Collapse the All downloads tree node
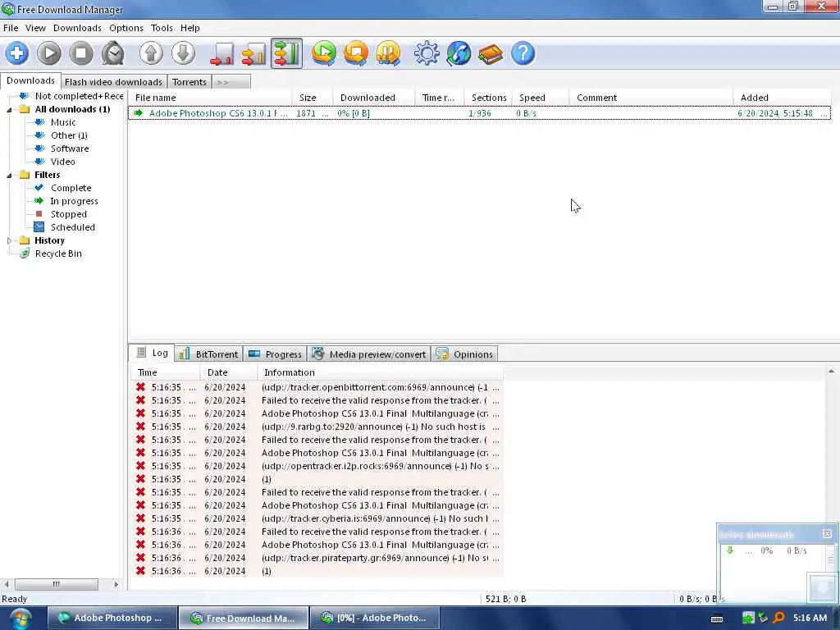Image resolution: width=840 pixels, height=630 pixels. [9, 109]
